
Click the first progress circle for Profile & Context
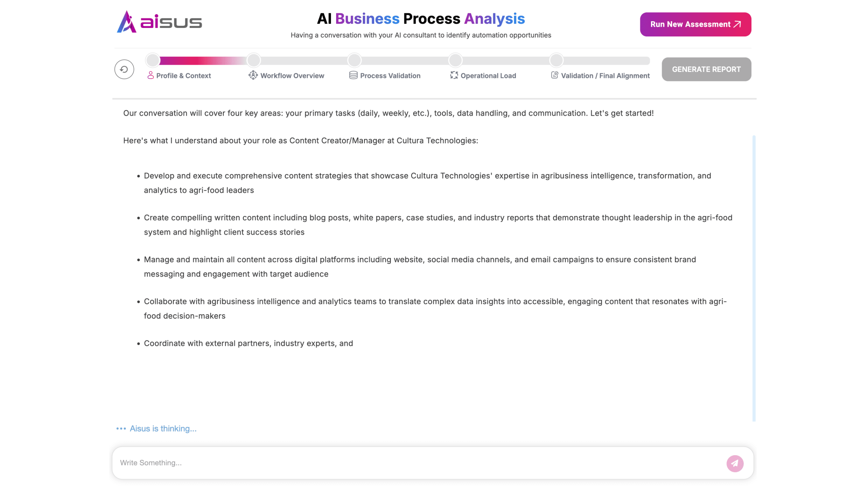tap(153, 61)
